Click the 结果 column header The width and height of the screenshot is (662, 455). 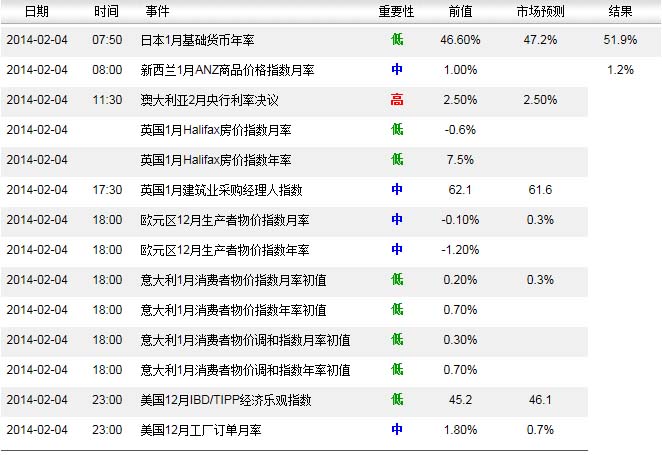click(620, 12)
